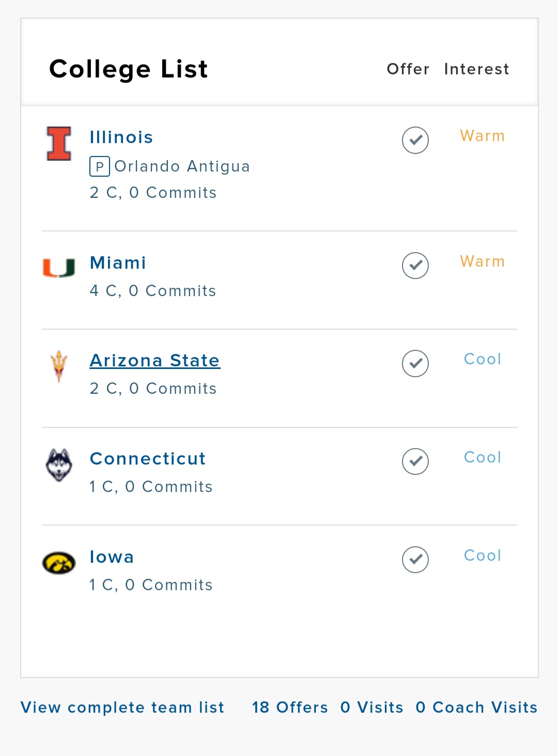Click the 0 Coach Visits link
The width and height of the screenshot is (558, 756).
(x=476, y=707)
